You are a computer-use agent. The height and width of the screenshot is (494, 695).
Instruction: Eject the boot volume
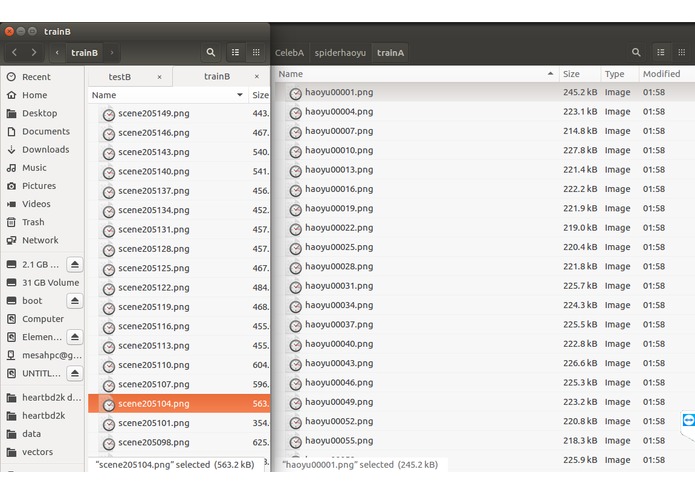[x=74, y=301]
